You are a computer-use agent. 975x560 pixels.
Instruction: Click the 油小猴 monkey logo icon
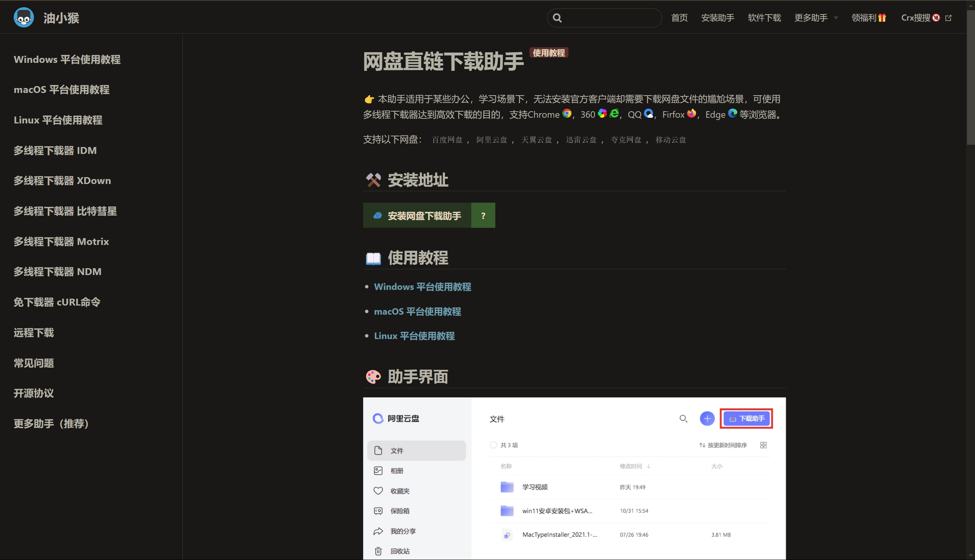24,18
